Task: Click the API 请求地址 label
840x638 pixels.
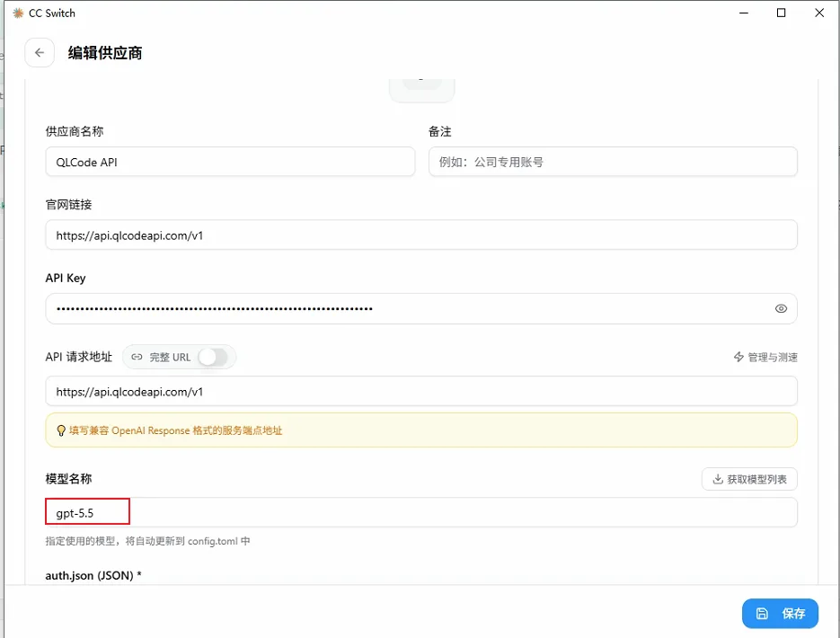Action: 79,357
